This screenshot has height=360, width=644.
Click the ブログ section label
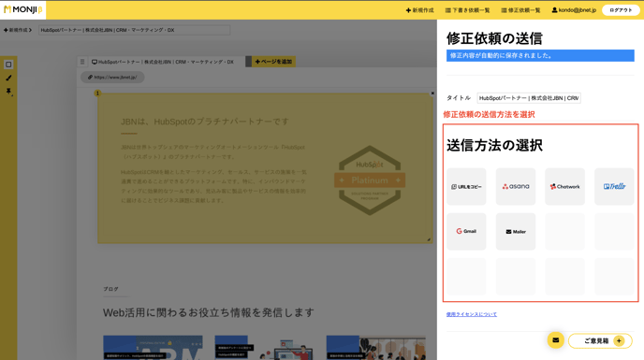tap(110, 289)
